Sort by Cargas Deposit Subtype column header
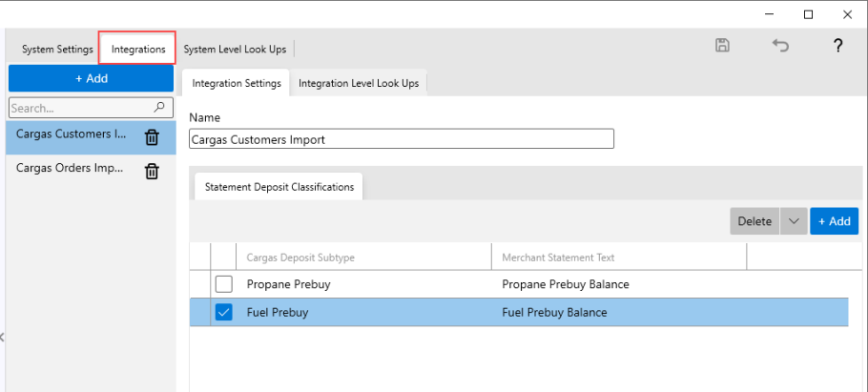This screenshot has width=868, height=392. 364,258
